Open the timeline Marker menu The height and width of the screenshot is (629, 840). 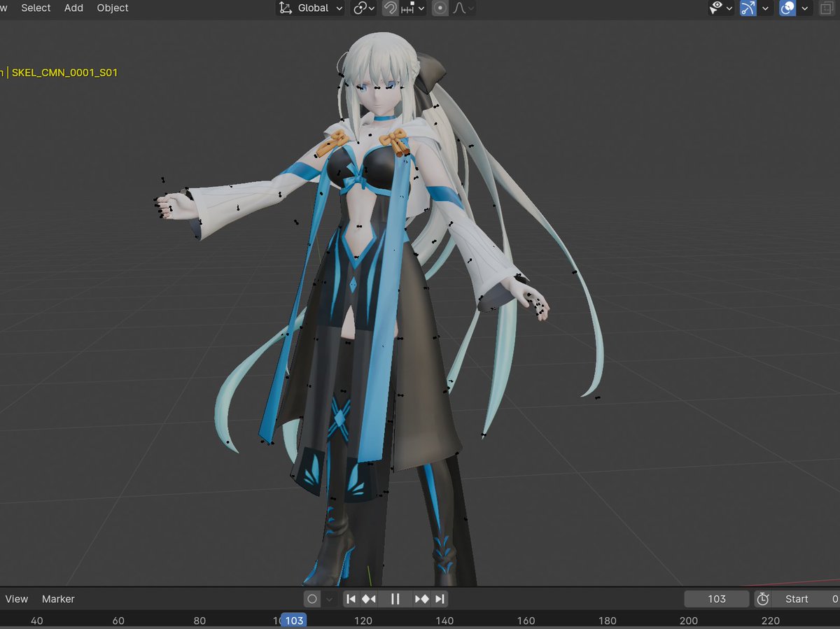click(x=58, y=599)
